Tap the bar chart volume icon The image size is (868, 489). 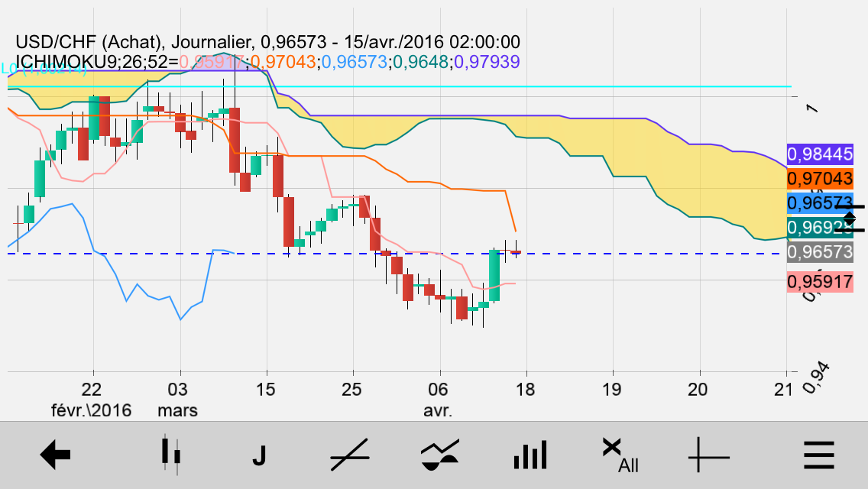(530, 455)
